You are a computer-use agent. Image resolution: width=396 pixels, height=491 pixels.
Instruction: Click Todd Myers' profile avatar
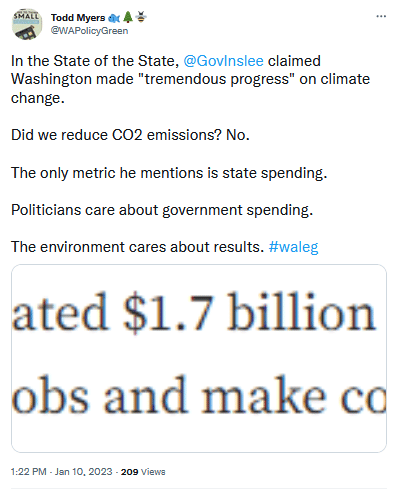point(27,24)
